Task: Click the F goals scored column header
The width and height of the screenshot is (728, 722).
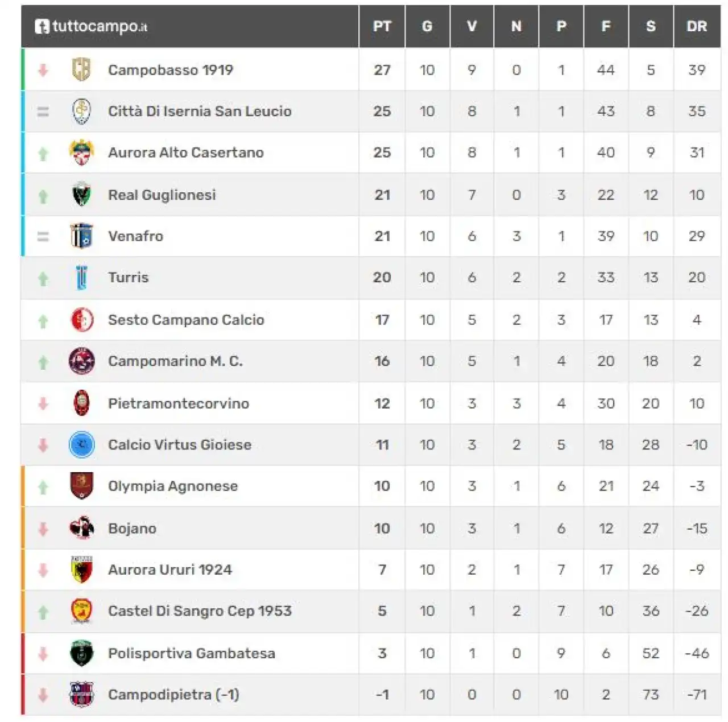Action: (606, 26)
